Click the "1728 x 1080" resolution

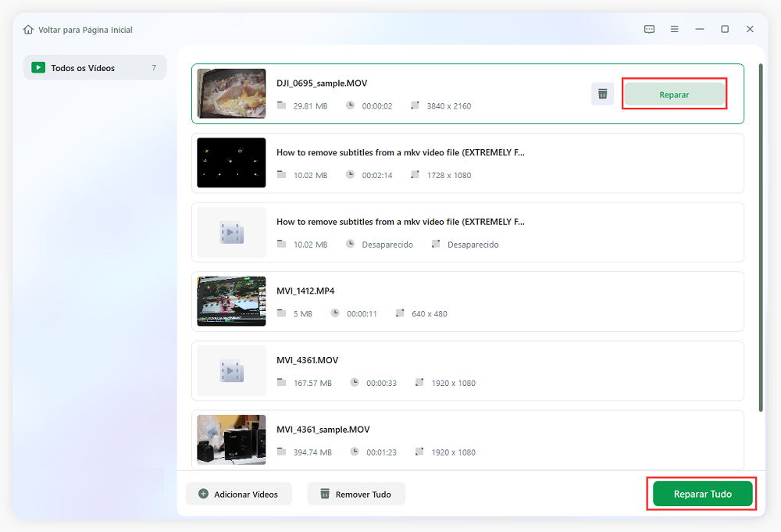449,175
